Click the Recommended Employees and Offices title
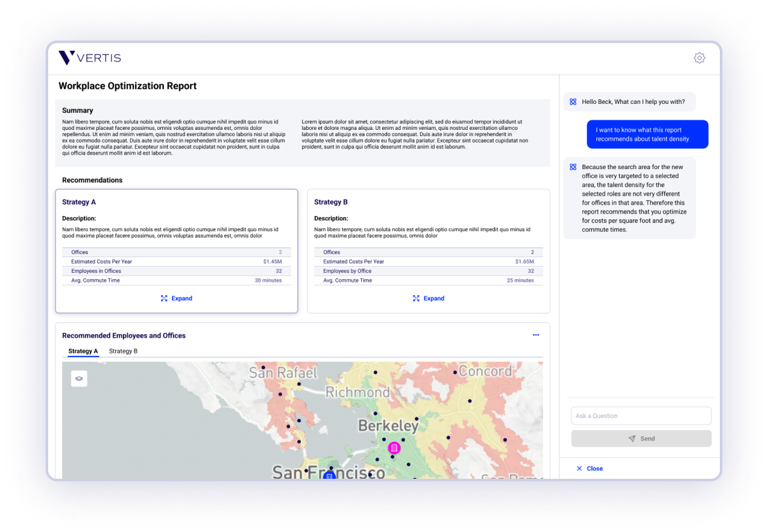 124,336
